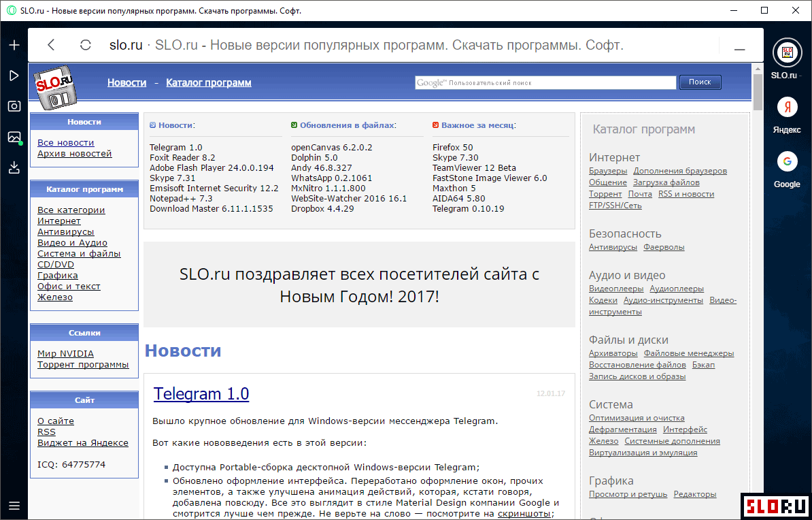Switch to the SLO.ru tab bubble
Screen dimensions: 812x520
[787, 52]
